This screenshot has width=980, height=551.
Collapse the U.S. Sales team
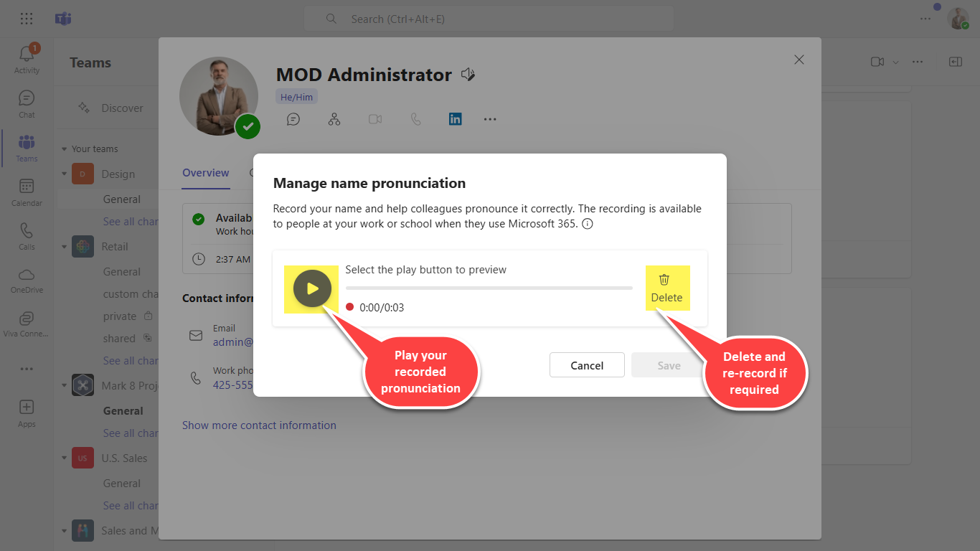[64, 458]
